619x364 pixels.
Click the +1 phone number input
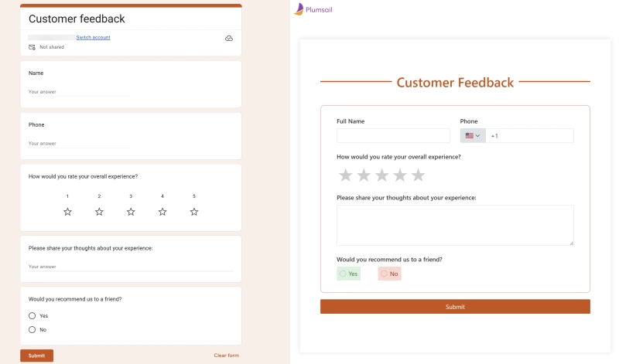pyautogui.click(x=529, y=136)
